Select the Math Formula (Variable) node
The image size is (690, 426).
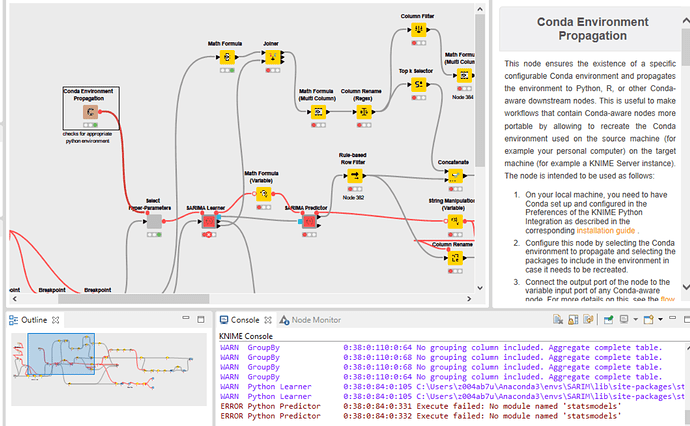(264, 194)
